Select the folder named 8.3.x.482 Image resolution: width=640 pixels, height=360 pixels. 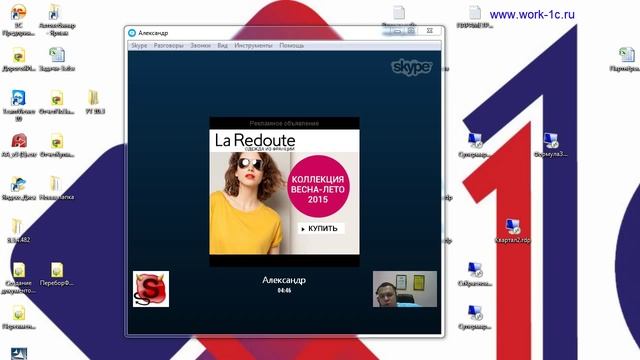click(18, 231)
